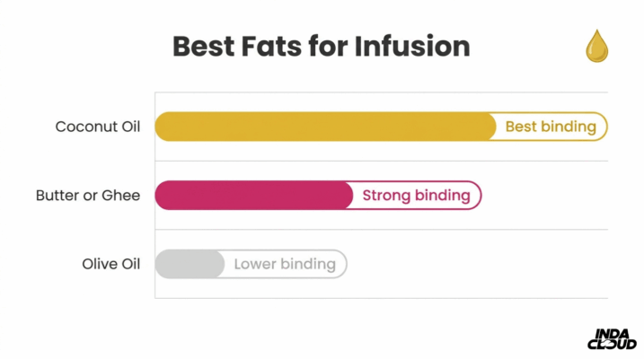Viewport: 644px width, 359px height.
Task: Click the INDA CLOUD logo
Action: [x=612, y=339]
